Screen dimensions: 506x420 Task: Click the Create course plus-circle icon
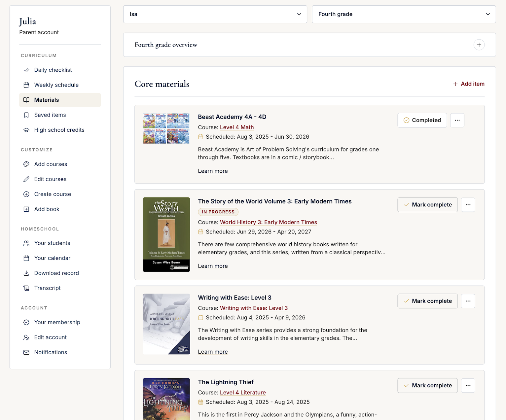(26, 194)
